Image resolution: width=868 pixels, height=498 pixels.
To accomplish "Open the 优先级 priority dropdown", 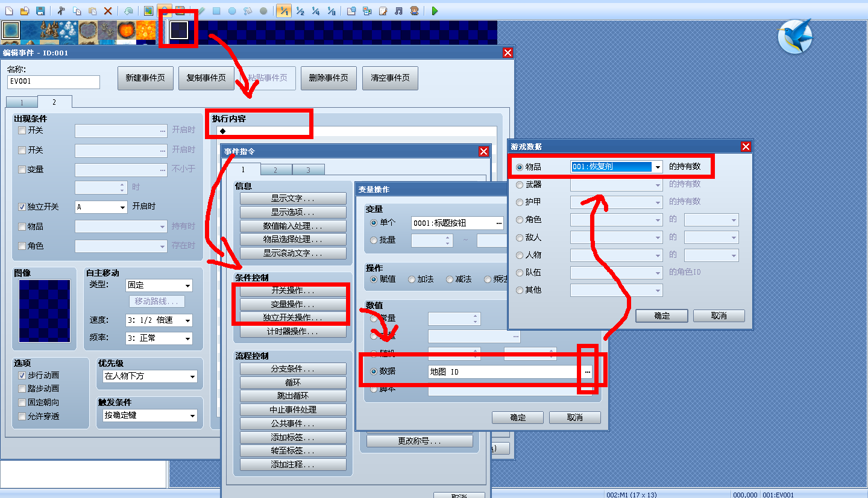I will point(192,376).
